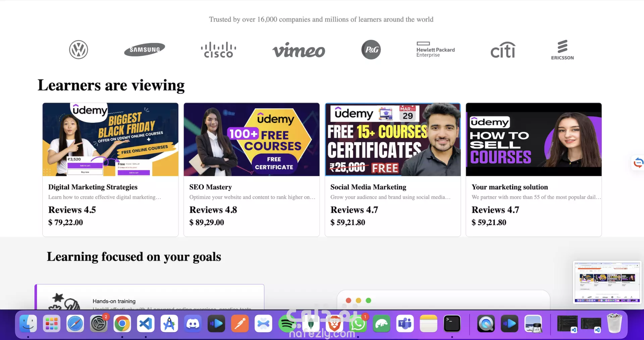
Task: Launch QuickTime Player from the dock
Action: tap(486, 324)
